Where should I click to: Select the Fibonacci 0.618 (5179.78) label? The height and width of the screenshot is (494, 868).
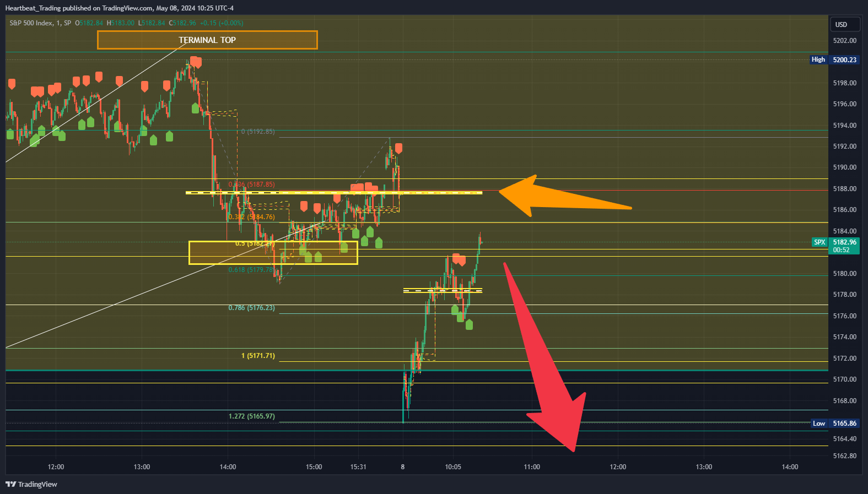(x=251, y=270)
